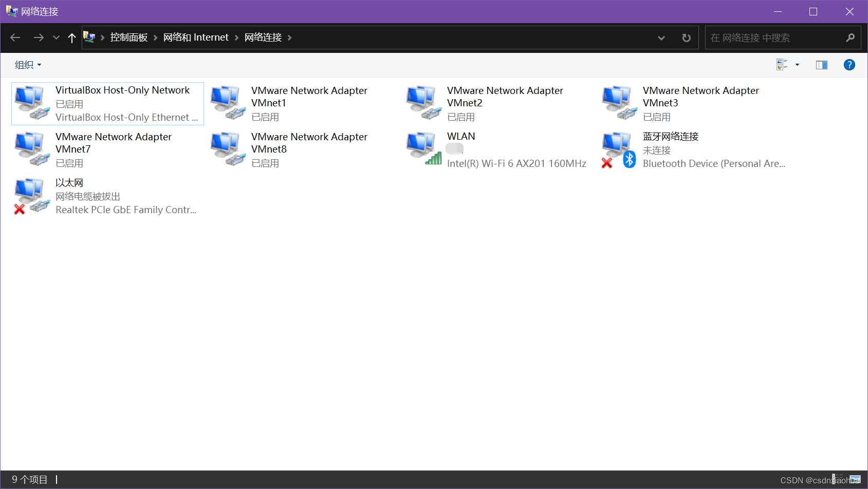Close the 网络连接 window

click(x=849, y=11)
